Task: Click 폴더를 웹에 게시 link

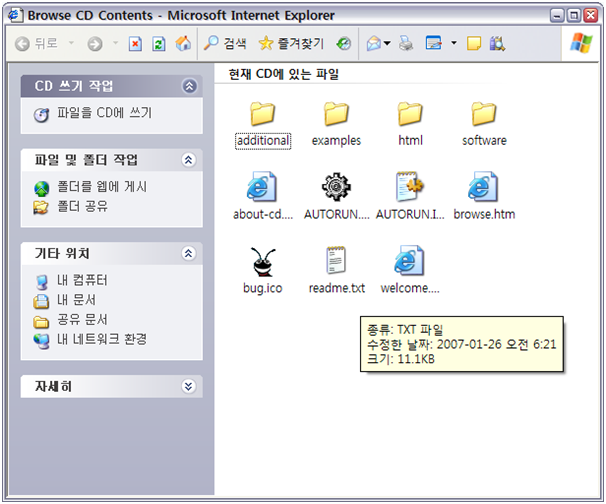Action: point(102,187)
